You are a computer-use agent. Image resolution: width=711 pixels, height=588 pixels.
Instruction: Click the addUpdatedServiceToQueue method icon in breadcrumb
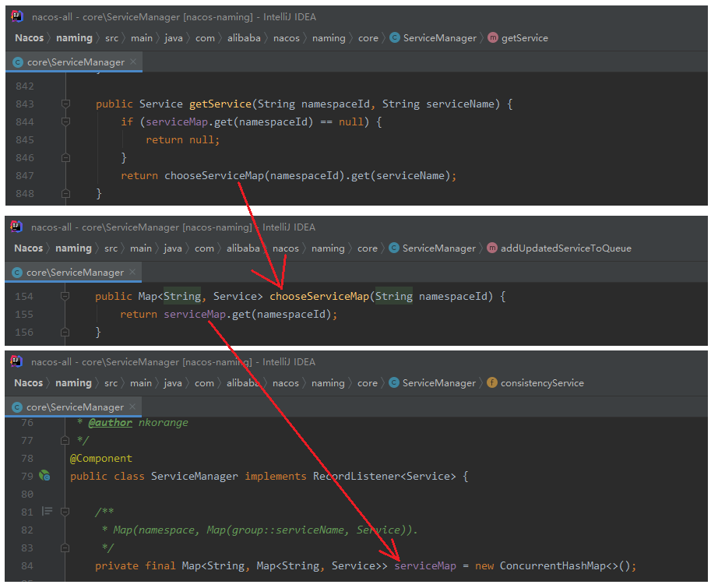[x=491, y=248]
